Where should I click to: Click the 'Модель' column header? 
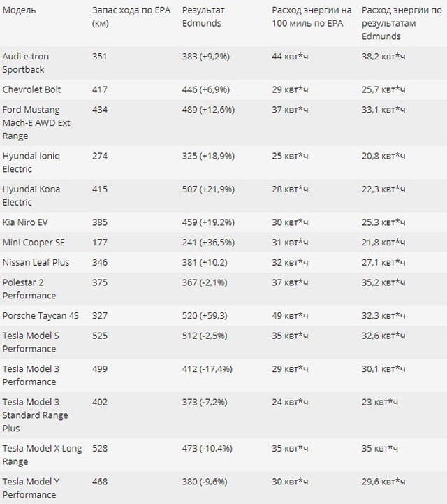[20, 11]
